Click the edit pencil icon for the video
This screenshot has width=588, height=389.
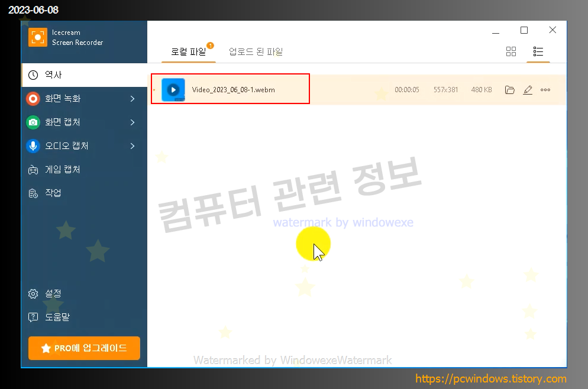click(528, 90)
